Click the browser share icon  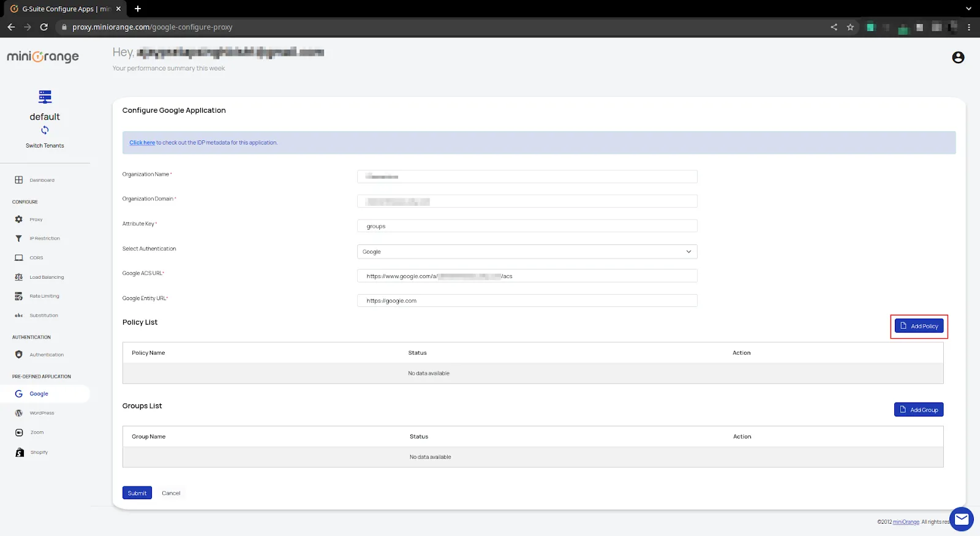click(834, 27)
